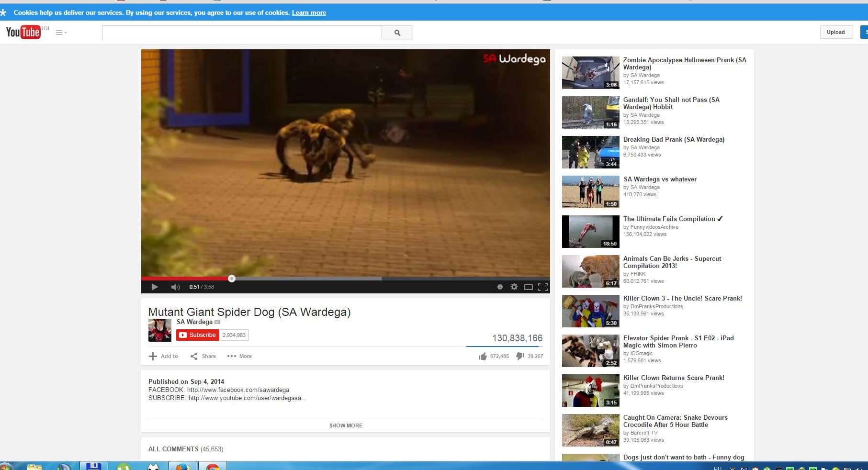This screenshot has width=868, height=470.
Task: Click the progress bar scrubber handle
Action: 232,279
